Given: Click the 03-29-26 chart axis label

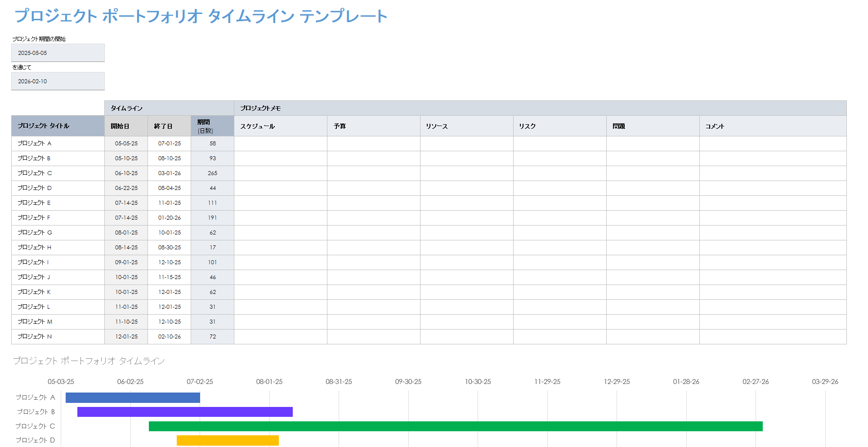Looking at the screenshot, I should (x=825, y=382).
